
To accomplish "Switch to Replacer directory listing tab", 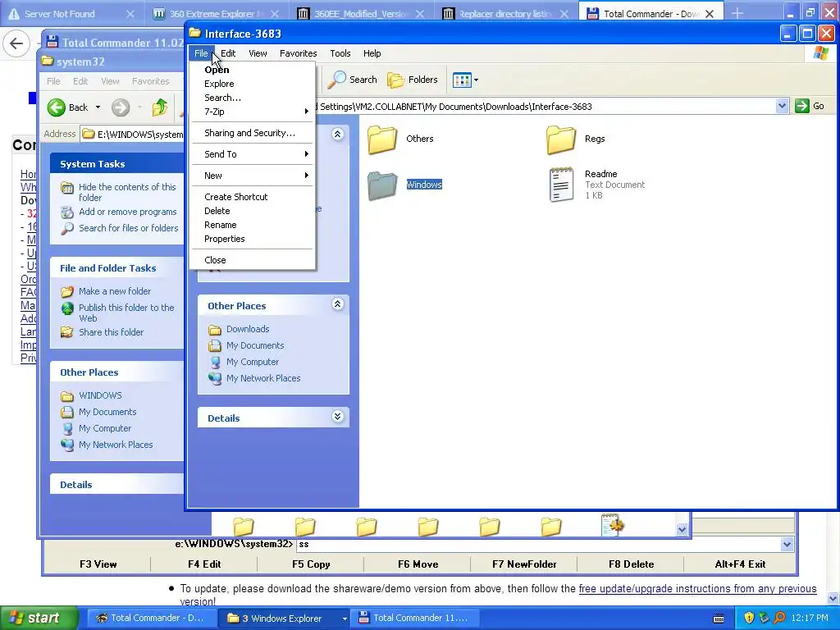I will click(506, 14).
